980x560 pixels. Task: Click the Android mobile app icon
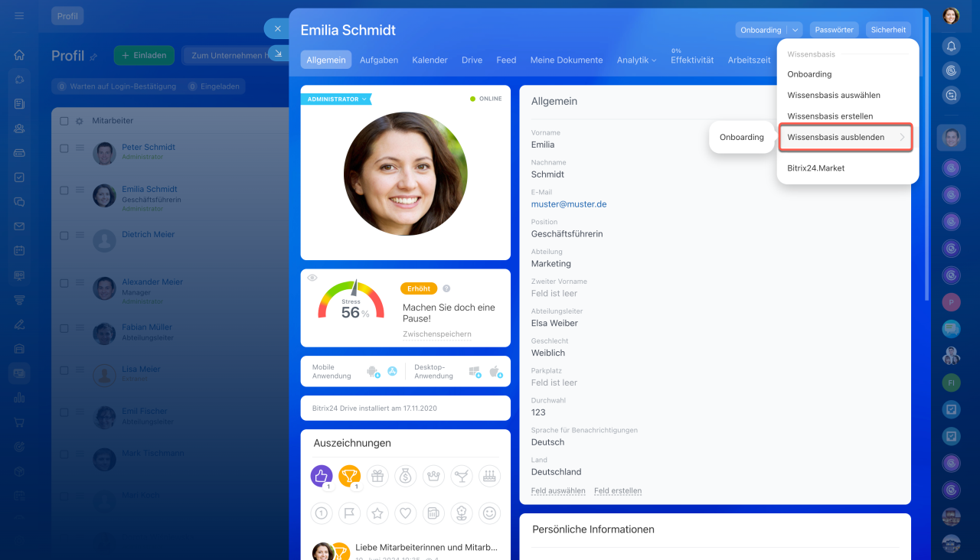pyautogui.click(x=374, y=372)
